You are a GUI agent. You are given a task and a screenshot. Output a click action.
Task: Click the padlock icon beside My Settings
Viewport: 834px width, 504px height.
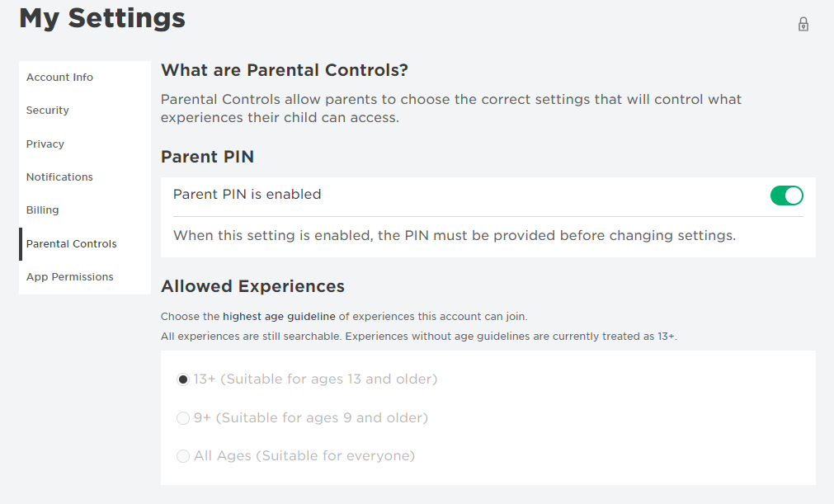(803, 25)
